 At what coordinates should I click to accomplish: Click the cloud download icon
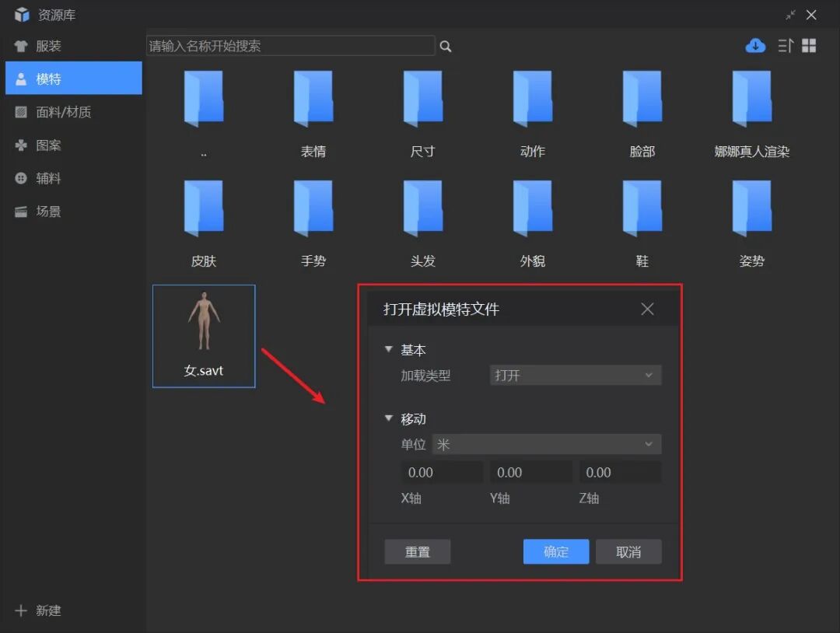pos(754,45)
